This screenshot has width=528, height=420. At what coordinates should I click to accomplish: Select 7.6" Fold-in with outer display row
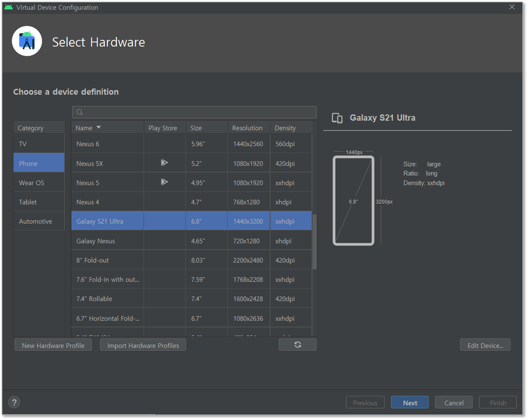coord(192,279)
